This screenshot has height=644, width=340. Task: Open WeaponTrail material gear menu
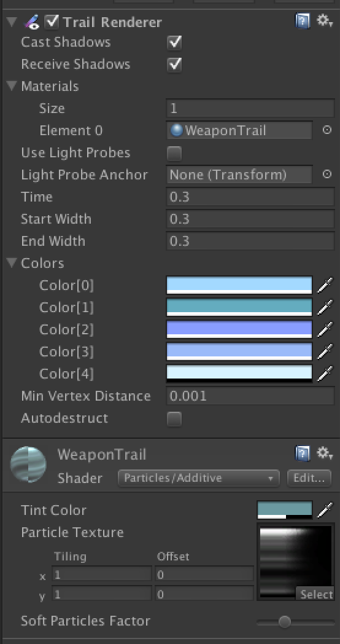(x=325, y=454)
